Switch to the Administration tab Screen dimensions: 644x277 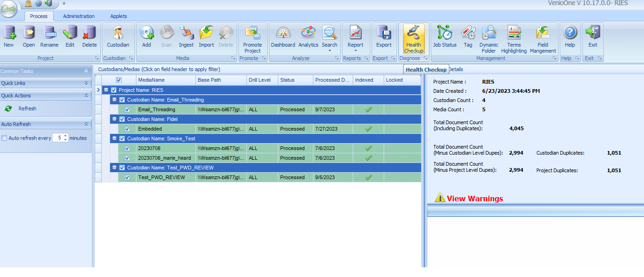pos(79,16)
